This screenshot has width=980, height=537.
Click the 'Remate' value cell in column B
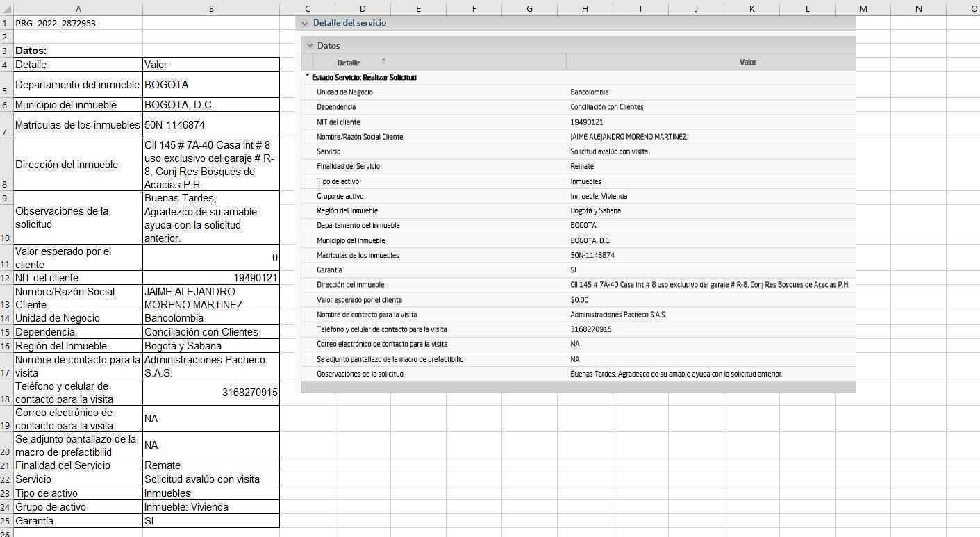(x=211, y=465)
